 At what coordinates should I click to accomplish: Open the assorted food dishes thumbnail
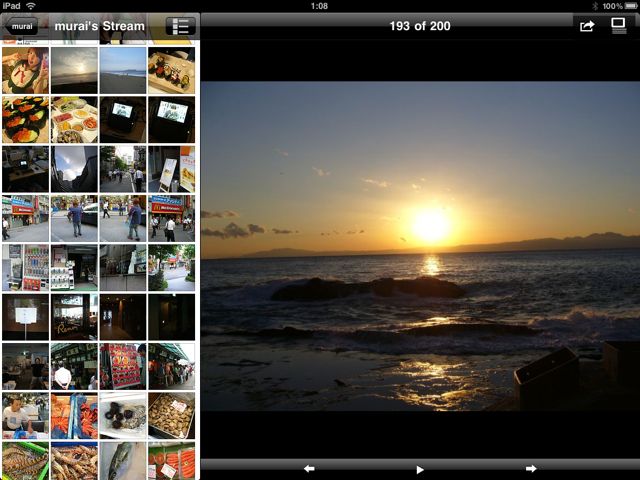[x=74, y=120]
